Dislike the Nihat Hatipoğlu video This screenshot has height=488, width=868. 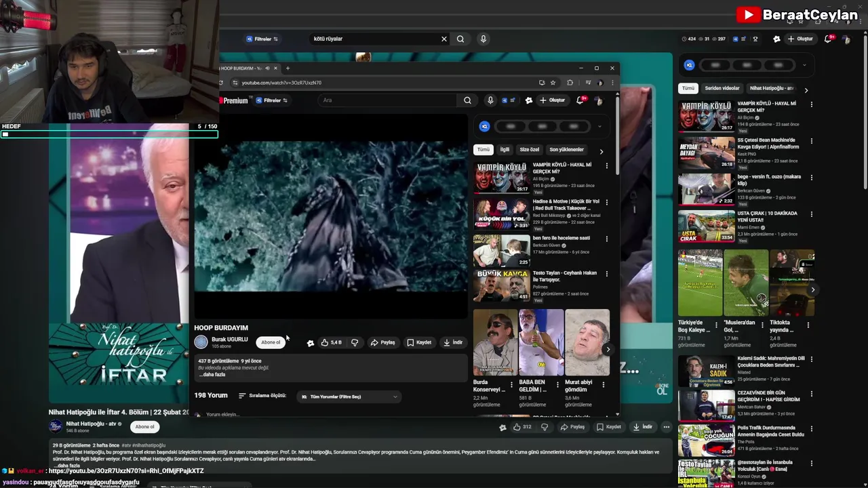(544, 427)
